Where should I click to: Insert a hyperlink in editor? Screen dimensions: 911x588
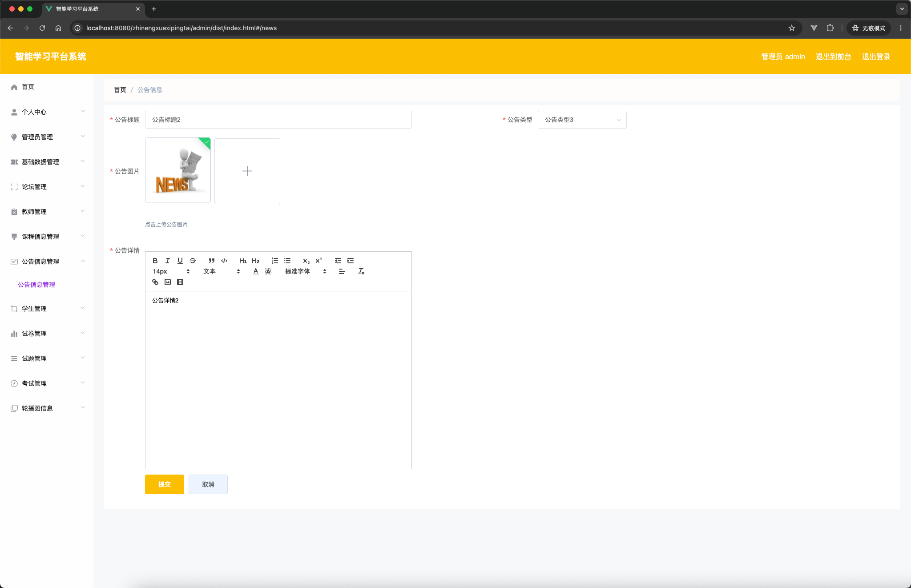[x=155, y=282]
